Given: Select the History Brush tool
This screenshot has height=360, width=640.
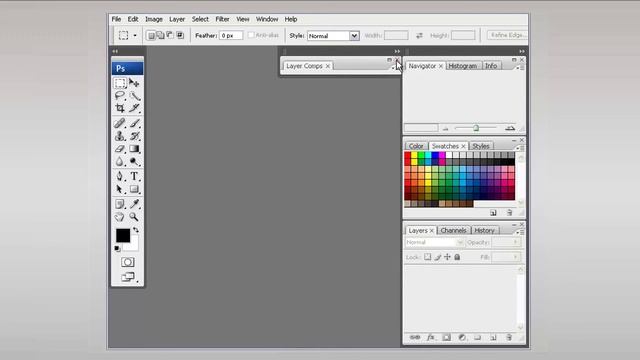Looking at the screenshot, I should [134, 136].
